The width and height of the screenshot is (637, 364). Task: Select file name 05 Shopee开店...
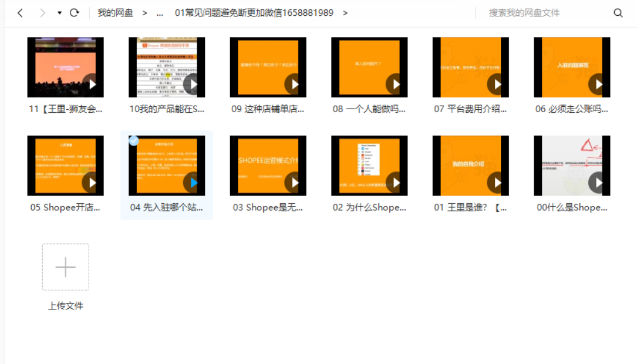[x=65, y=207]
